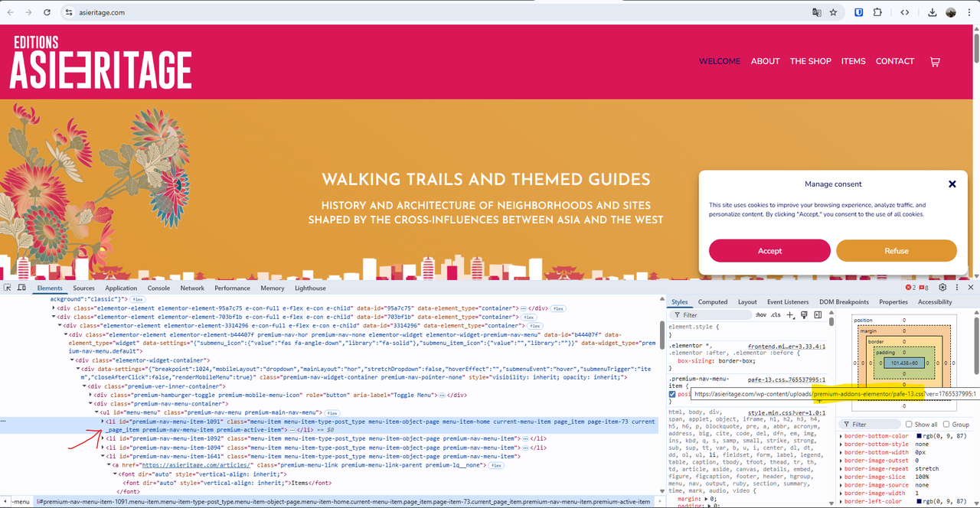The height and width of the screenshot is (508, 980).
Task: Toggle the :hov element state button
Action: (x=761, y=314)
